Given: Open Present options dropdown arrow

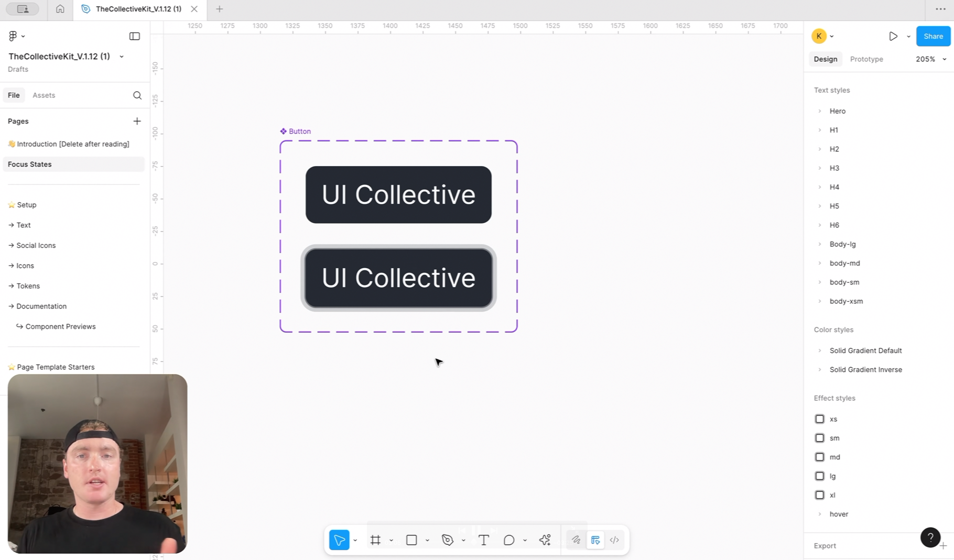Looking at the screenshot, I should coord(908,37).
